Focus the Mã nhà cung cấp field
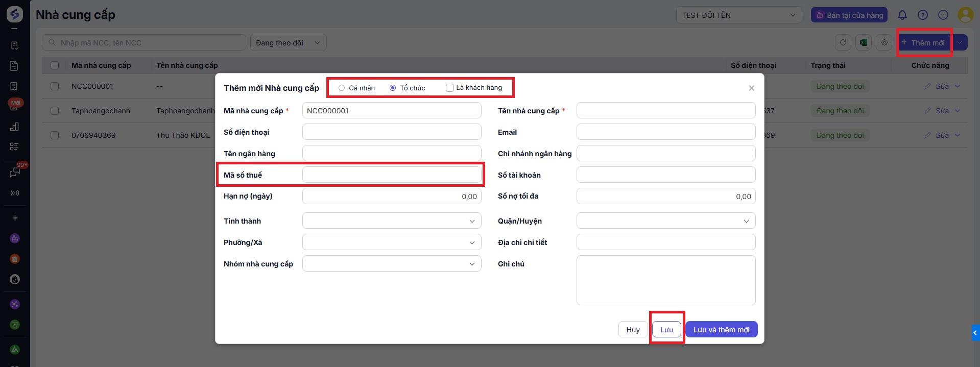The height and width of the screenshot is (367, 980). [392, 110]
